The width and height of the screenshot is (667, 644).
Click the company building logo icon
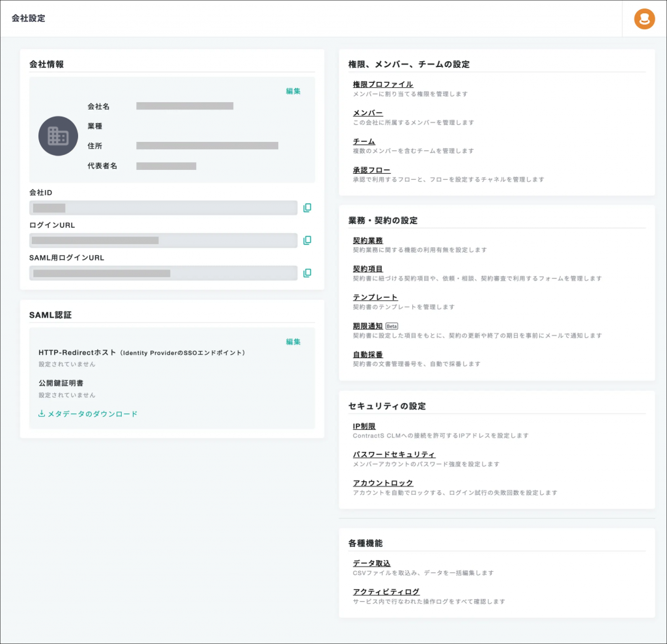click(58, 136)
